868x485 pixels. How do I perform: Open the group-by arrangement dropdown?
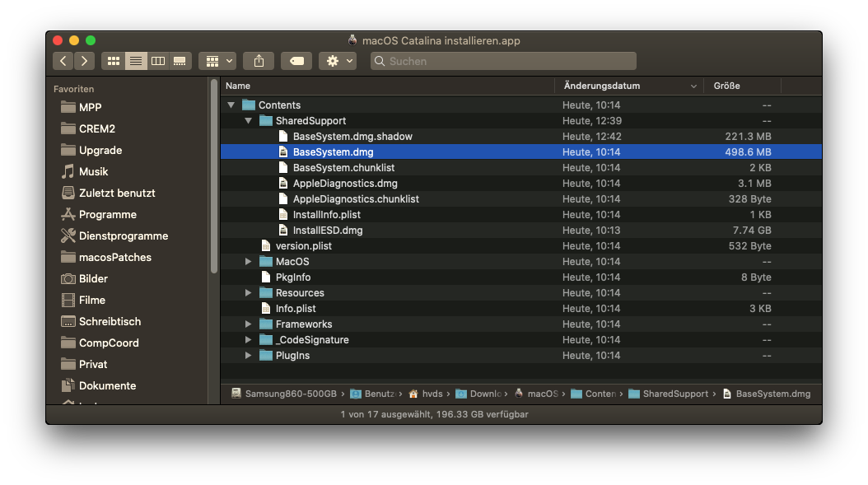point(217,61)
